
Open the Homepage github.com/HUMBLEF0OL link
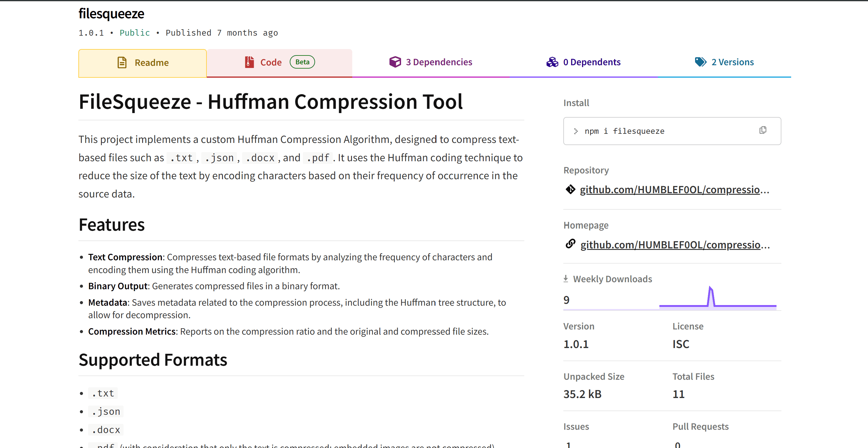pos(675,245)
